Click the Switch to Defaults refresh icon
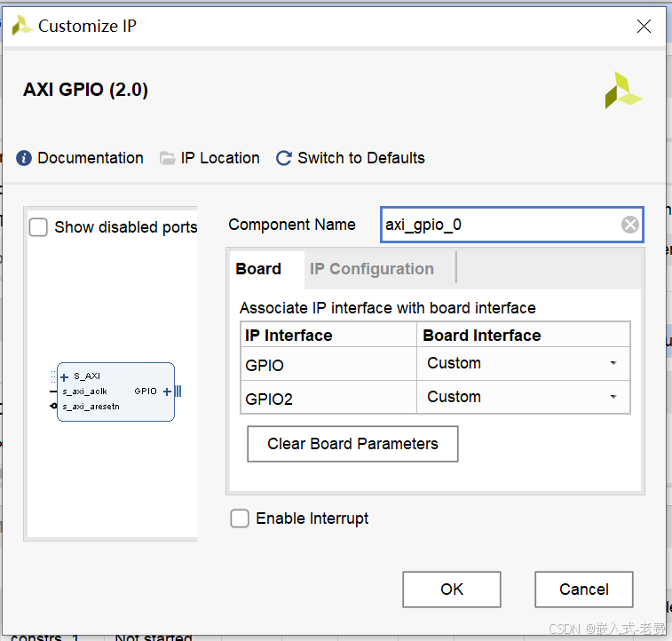This screenshot has height=641, width=672. [x=284, y=158]
